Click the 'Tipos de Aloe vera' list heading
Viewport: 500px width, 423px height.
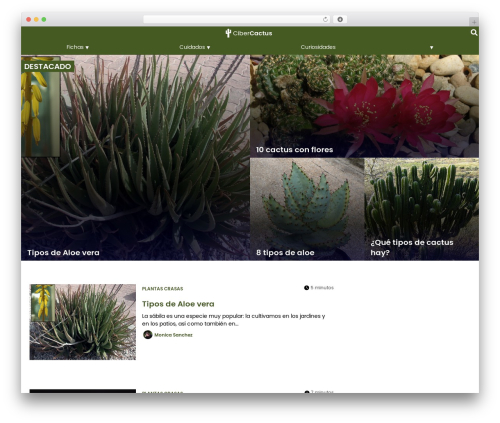178,304
